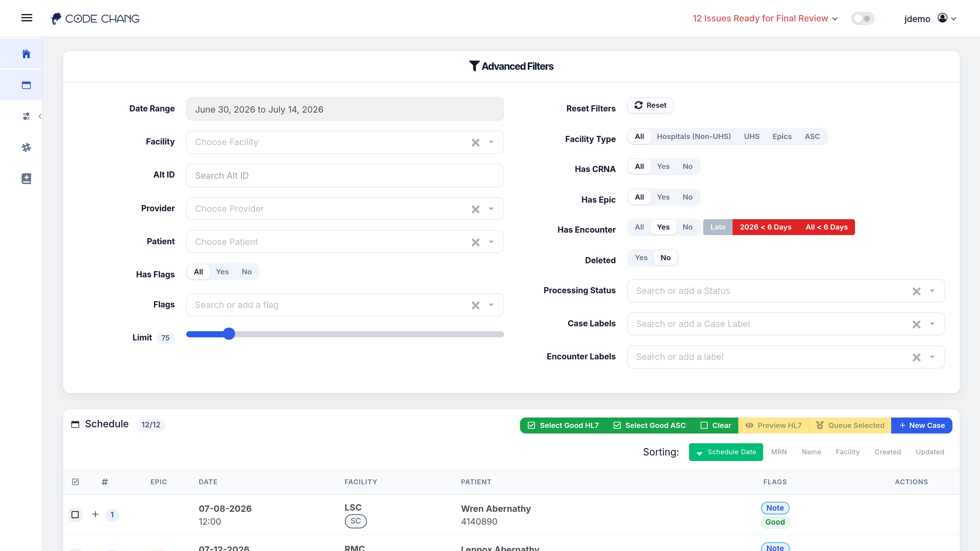The width and height of the screenshot is (980, 551).
Task: Open the hamburger menu
Action: [27, 18]
